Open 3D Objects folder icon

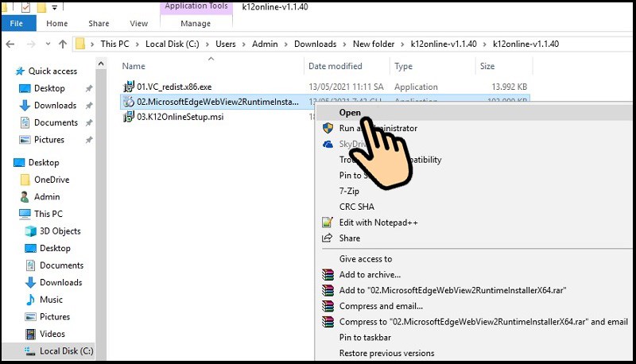point(30,231)
